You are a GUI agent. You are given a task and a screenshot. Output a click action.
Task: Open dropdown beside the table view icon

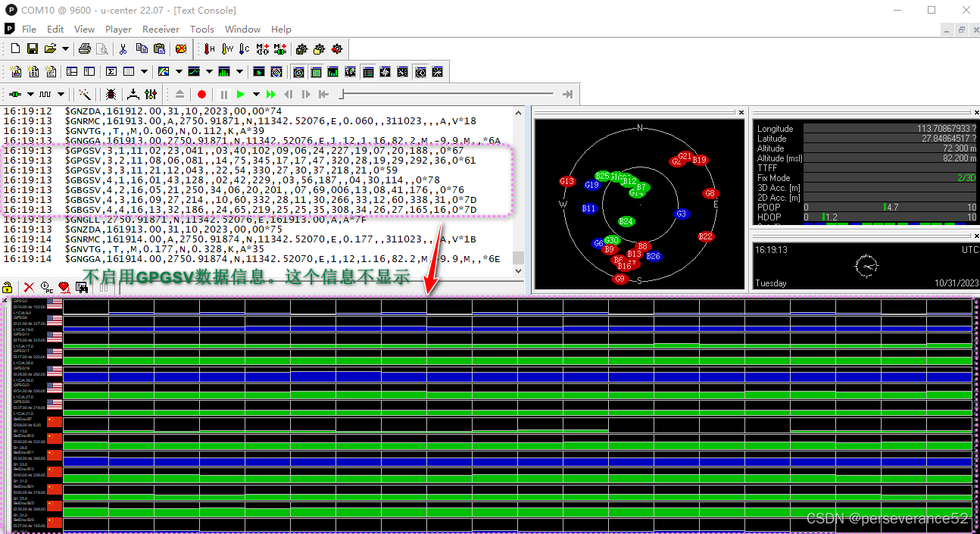tap(144, 72)
